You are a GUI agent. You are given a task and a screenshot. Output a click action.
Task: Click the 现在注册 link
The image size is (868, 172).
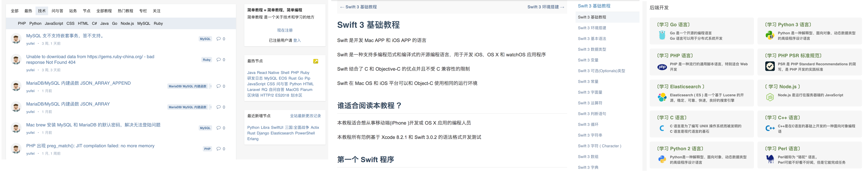[285, 30]
